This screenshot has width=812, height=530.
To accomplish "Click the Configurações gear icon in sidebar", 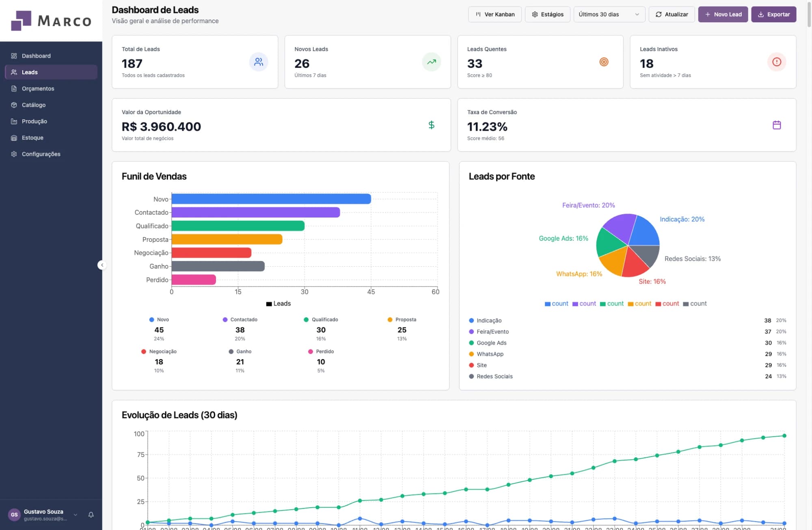I will click(x=14, y=154).
